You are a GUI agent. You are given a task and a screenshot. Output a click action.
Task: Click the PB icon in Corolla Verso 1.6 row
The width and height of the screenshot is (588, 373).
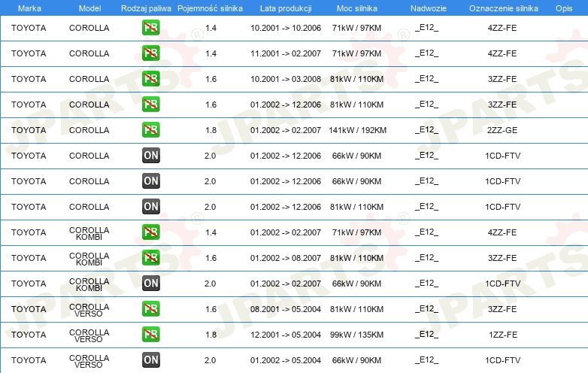(x=151, y=309)
